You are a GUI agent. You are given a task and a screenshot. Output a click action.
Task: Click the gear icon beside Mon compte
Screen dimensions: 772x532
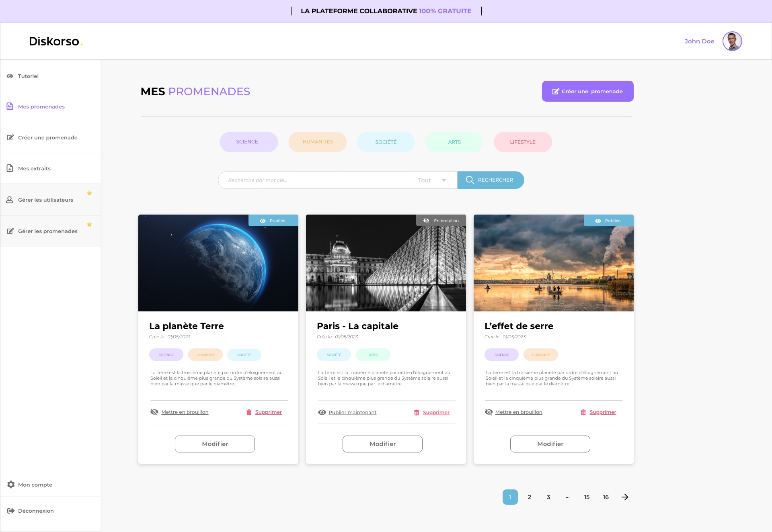(x=11, y=485)
